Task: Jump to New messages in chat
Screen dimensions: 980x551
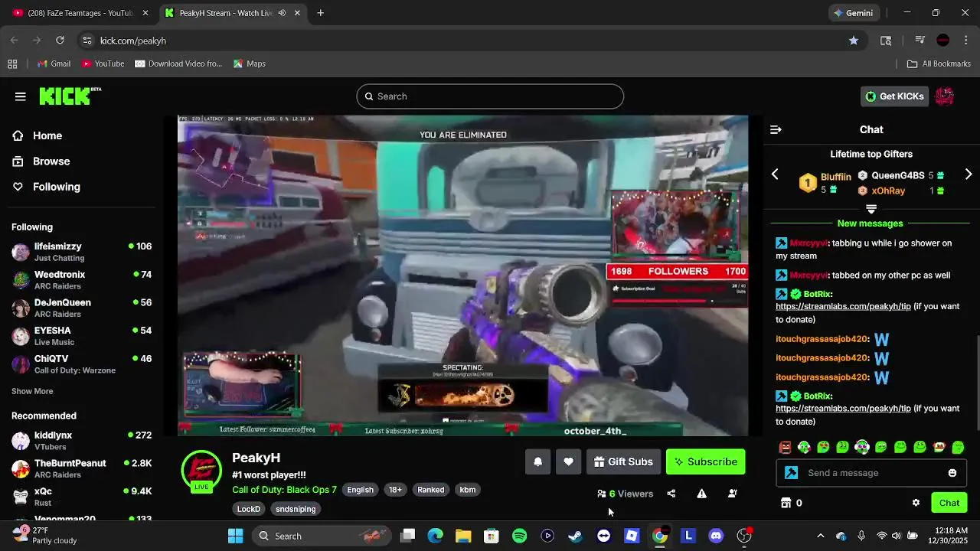Action: coord(870,223)
